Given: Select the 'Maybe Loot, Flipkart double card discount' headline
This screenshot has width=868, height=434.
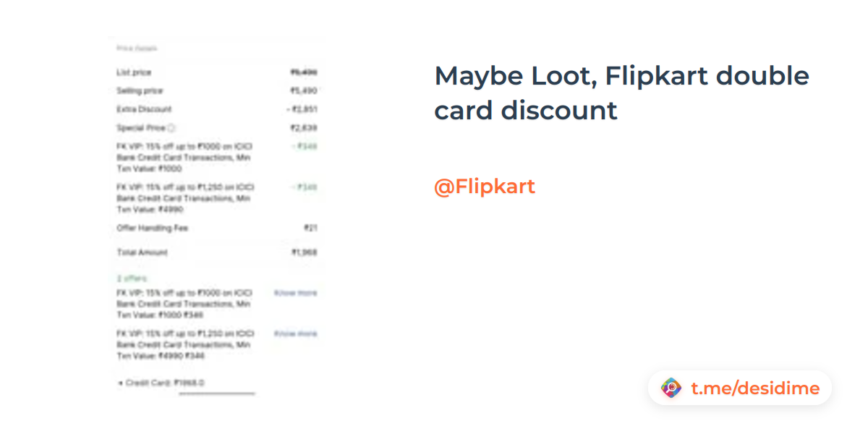Looking at the screenshot, I should point(621,93).
